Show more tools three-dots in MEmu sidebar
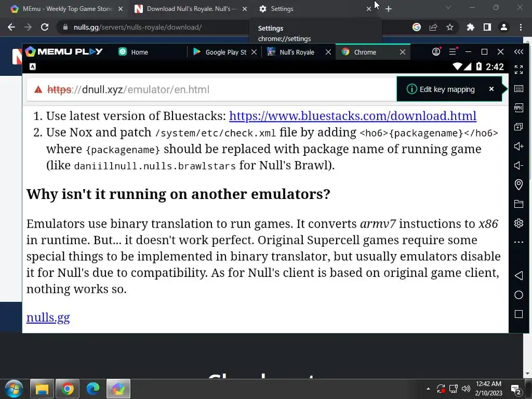Viewport: 532px width, 399px height. [518, 242]
